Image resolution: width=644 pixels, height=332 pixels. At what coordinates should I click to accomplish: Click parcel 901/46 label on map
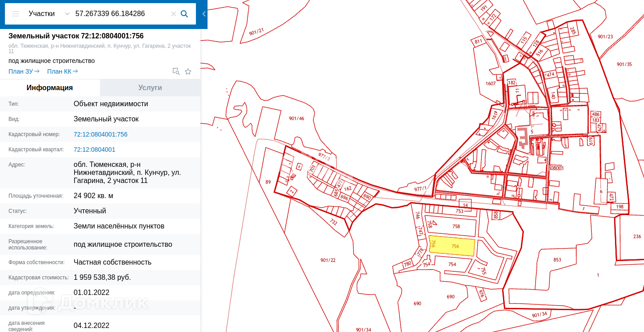coord(296,118)
